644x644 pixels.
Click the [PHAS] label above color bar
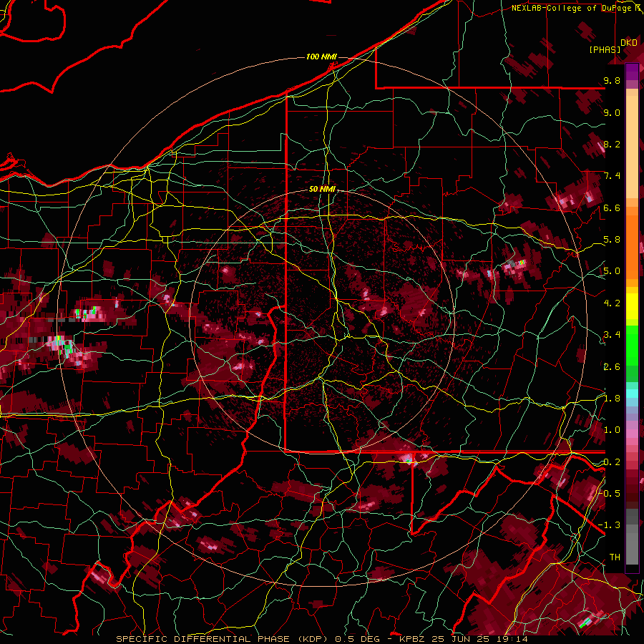[x=605, y=50]
